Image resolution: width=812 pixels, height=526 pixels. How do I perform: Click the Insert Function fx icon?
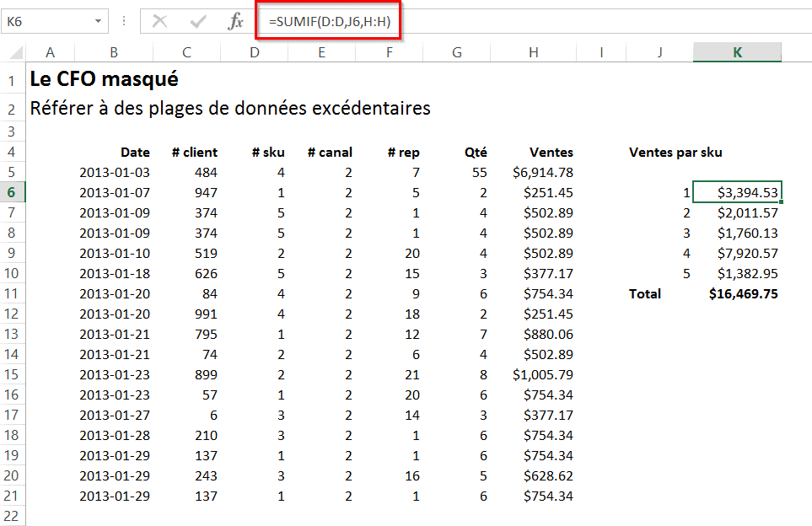(235, 22)
